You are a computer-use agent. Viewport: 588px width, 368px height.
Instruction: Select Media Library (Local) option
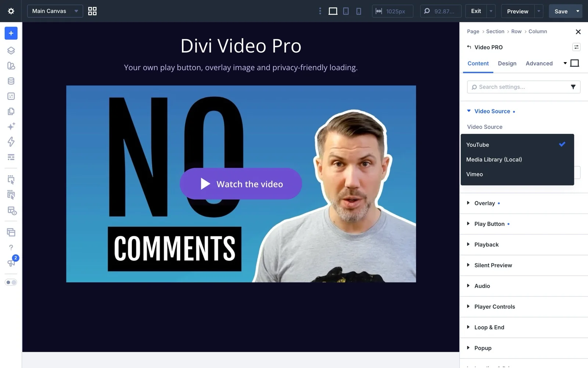pyautogui.click(x=517, y=159)
